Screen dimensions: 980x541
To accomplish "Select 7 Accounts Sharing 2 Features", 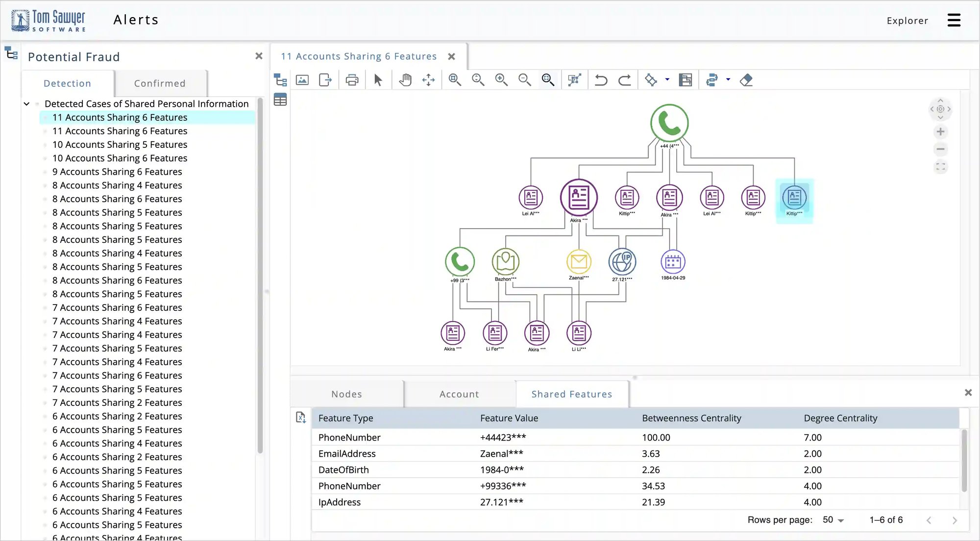I will pyautogui.click(x=117, y=402).
